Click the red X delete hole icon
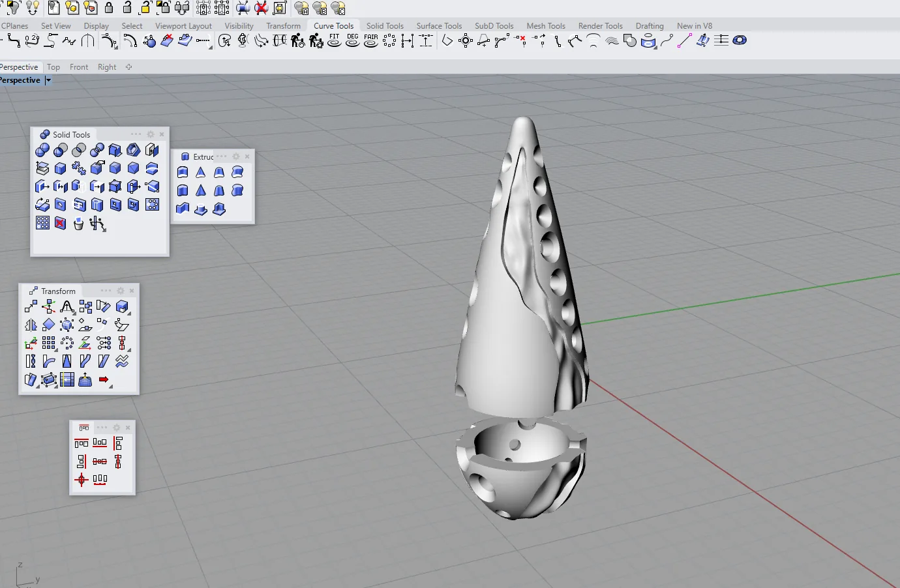This screenshot has width=900, height=588. pyautogui.click(x=61, y=224)
